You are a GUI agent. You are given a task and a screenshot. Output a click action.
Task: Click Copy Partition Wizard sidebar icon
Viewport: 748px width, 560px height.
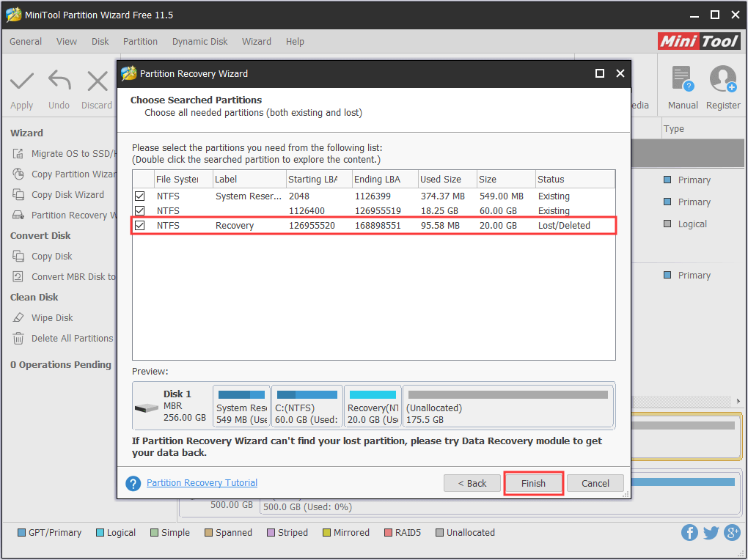[18, 174]
